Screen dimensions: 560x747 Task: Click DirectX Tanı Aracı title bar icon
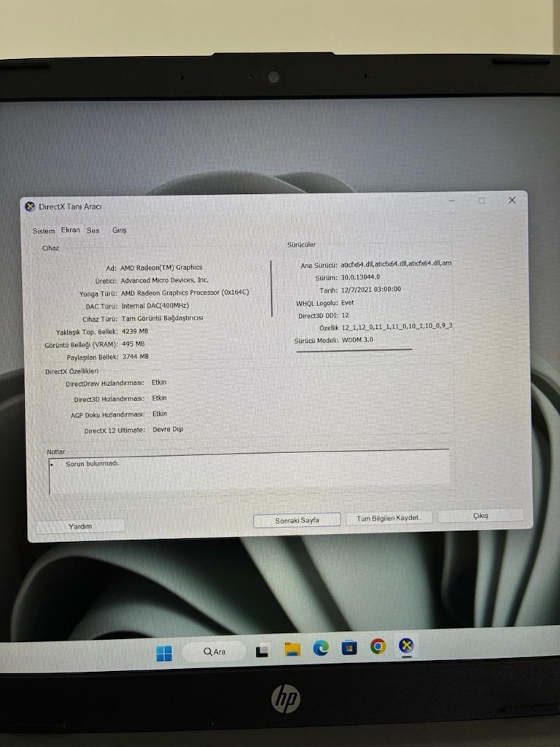[30, 206]
